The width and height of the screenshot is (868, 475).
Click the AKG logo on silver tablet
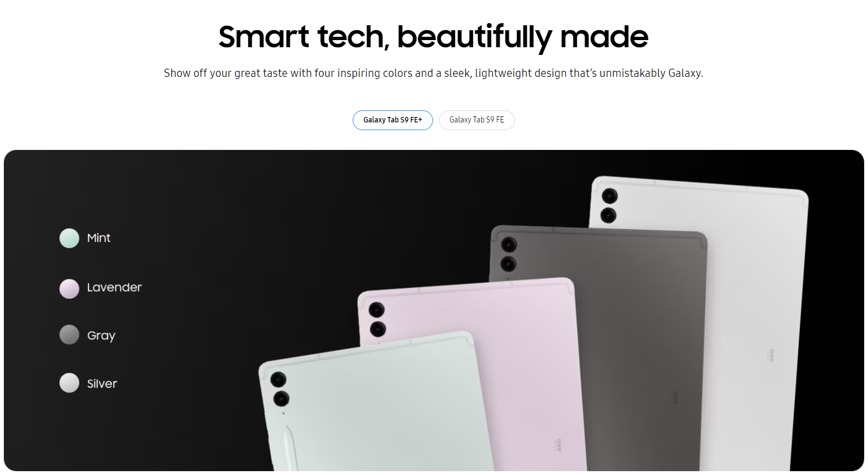(771, 355)
